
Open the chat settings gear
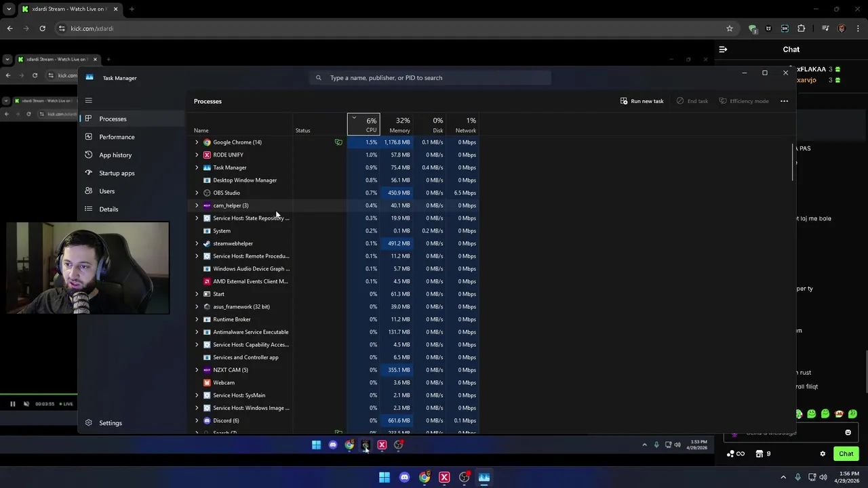[x=823, y=454]
